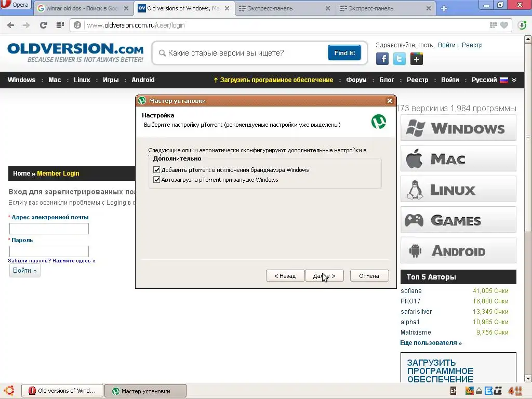The image size is (532, 399).
Task: Click the browser forward arrow
Action: (x=26, y=25)
